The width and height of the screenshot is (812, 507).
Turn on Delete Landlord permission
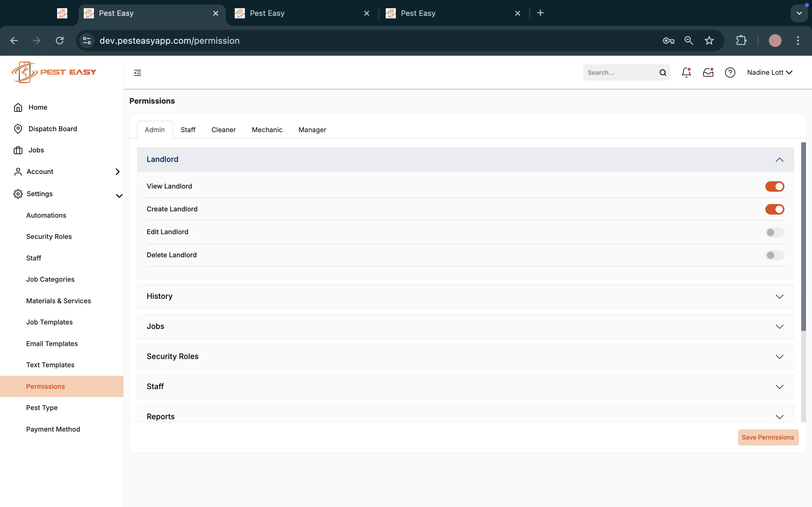pyautogui.click(x=775, y=255)
